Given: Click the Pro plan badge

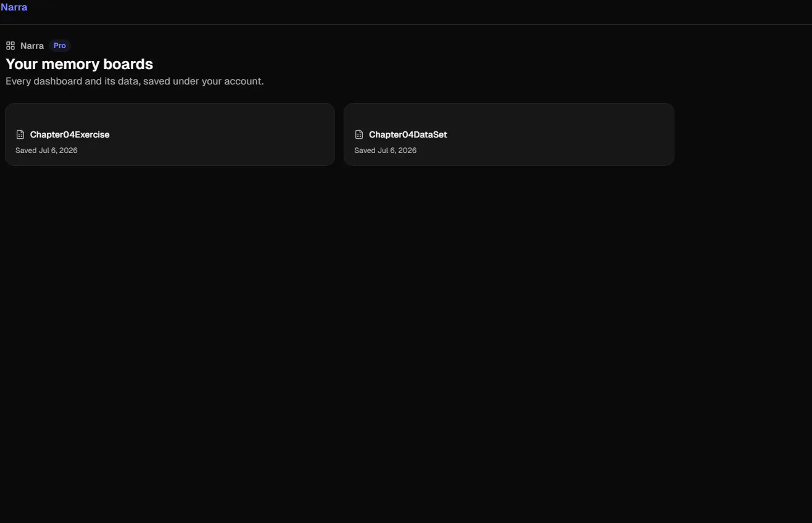Looking at the screenshot, I should pyautogui.click(x=59, y=46).
